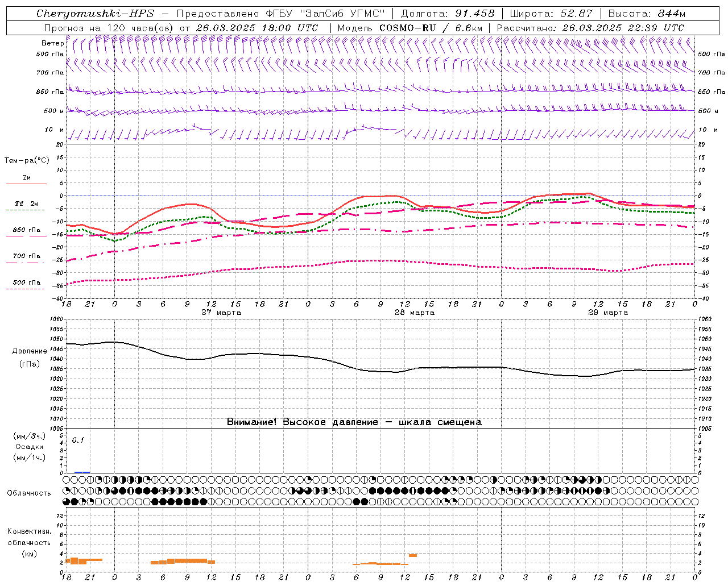
Task: Select the '700 гПа' temperature legend entry
Action: (x=27, y=256)
